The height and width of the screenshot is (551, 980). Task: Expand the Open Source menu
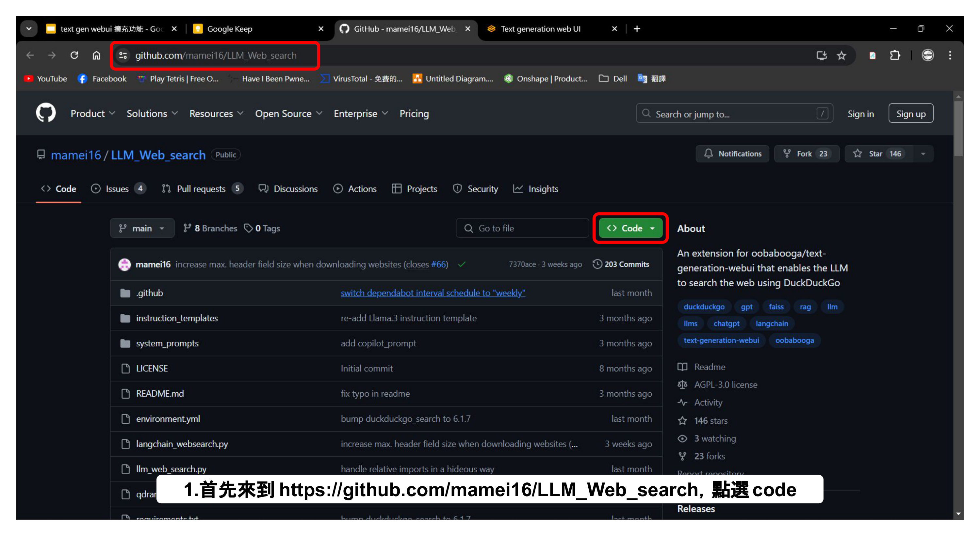288,113
